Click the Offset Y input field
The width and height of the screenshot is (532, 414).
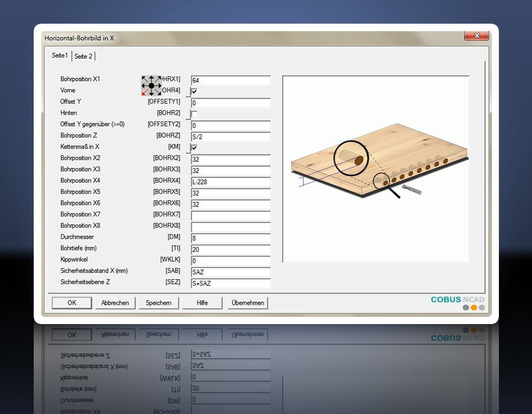tap(231, 103)
